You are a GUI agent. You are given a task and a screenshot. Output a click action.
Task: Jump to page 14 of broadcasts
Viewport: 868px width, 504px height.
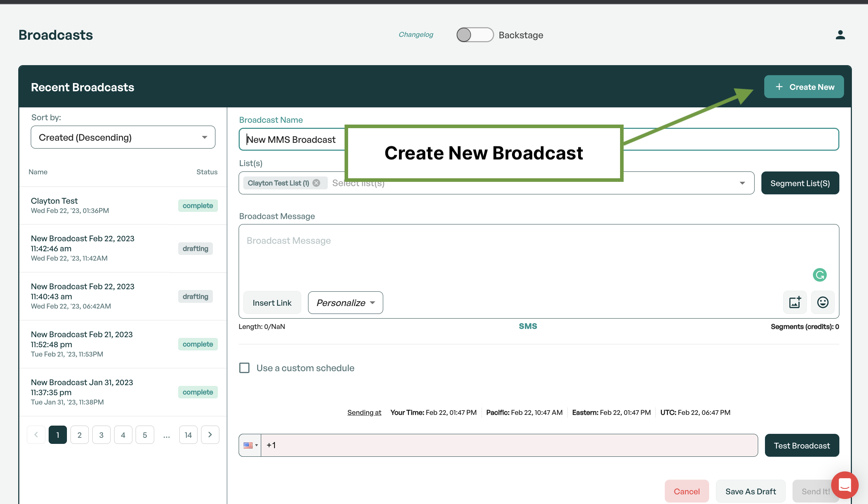tap(188, 435)
